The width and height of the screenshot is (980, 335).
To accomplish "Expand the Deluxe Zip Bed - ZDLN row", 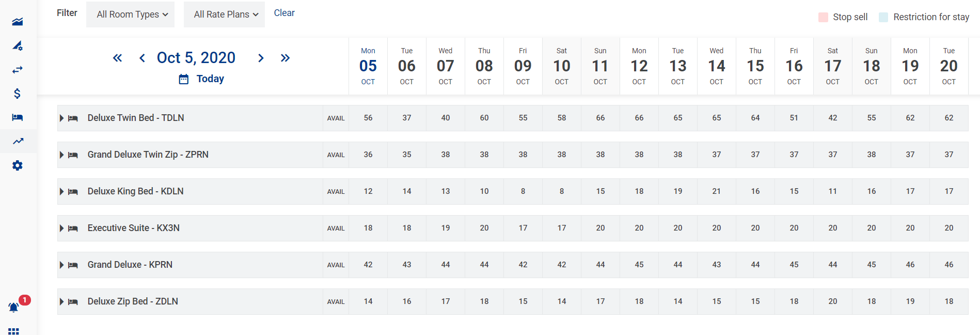I will tap(61, 302).
